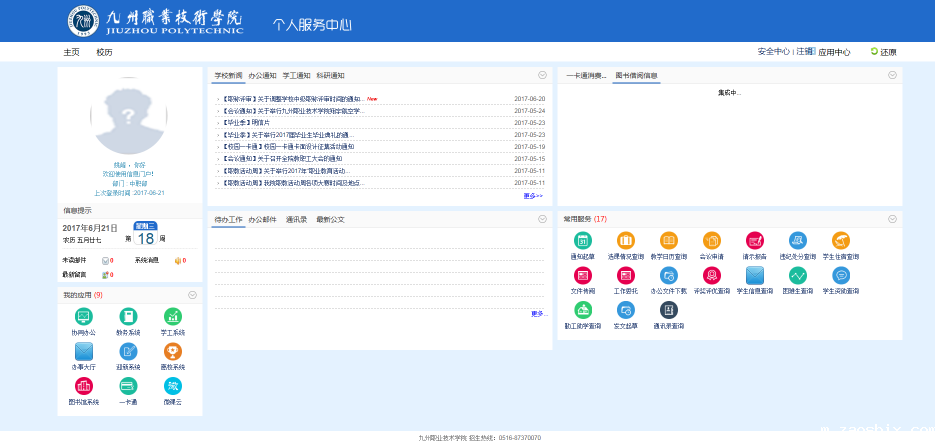Screen dimensions: 935x446
Task: Click the 安全中心 link
Action: (774, 52)
